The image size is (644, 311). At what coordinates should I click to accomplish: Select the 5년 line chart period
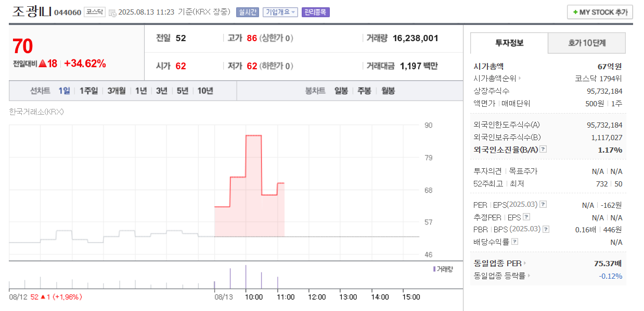pos(183,91)
